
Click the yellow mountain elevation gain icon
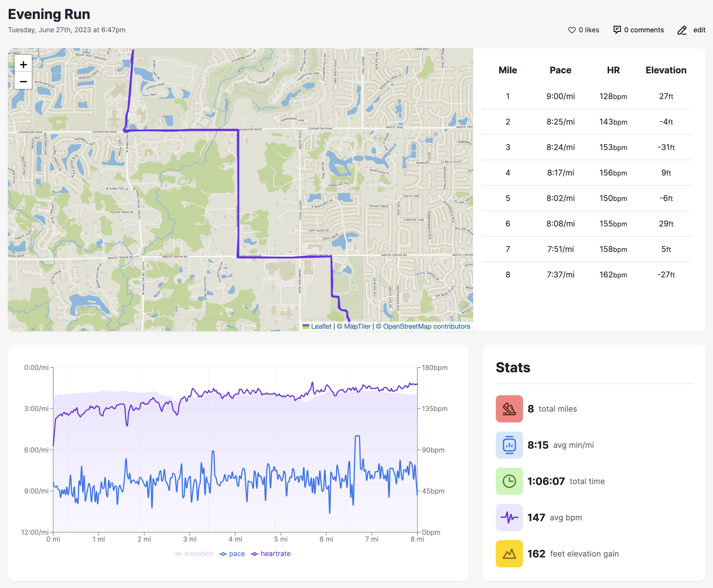[509, 554]
